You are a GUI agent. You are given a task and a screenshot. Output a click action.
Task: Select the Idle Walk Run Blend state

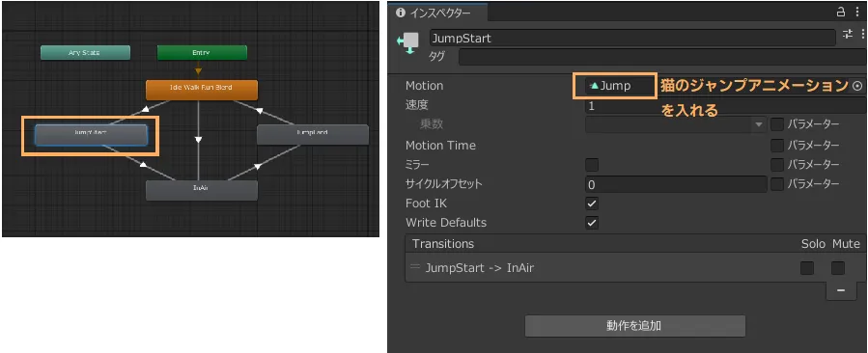[202, 90]
